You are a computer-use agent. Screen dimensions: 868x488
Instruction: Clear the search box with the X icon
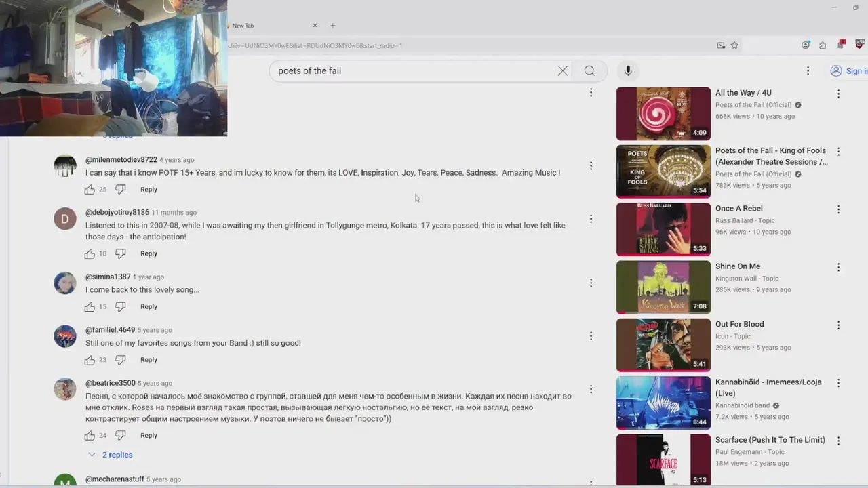pos(563,70)
